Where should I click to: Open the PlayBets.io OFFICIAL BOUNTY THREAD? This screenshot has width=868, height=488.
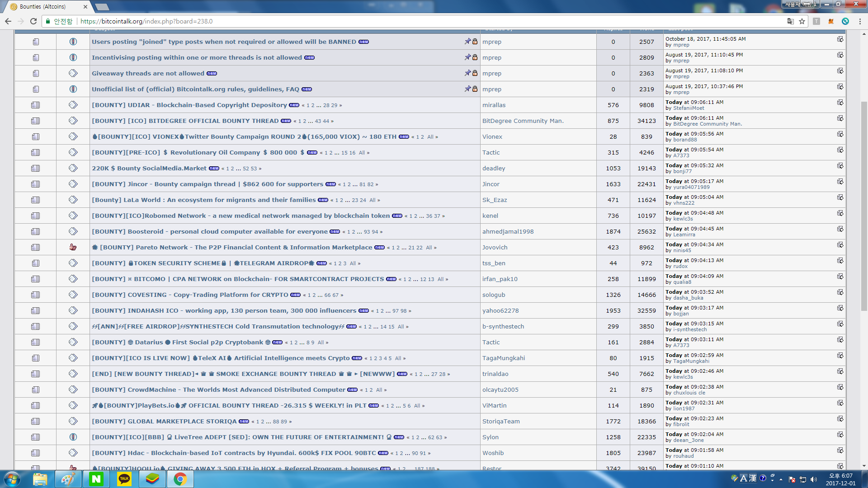click(x=229, y=405)
